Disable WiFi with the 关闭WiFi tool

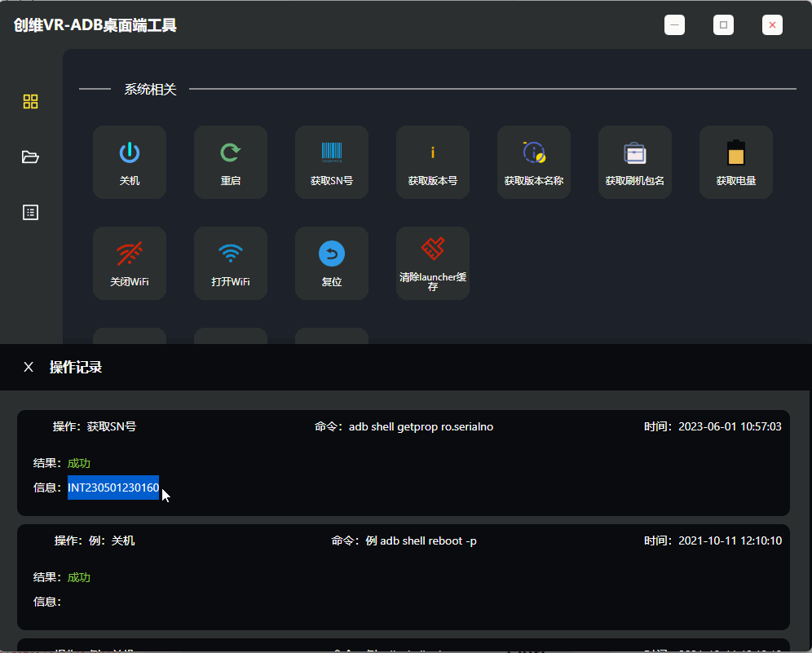[x=129, y=263]
